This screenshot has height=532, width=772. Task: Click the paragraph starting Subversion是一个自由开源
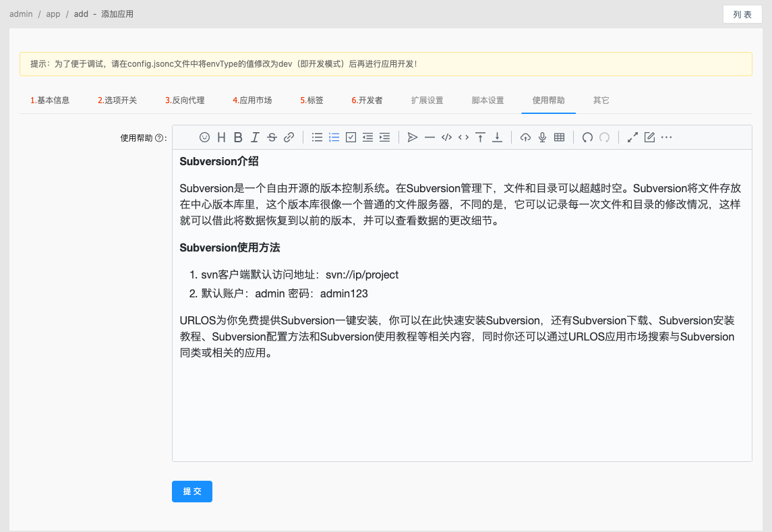coord(461,204)
